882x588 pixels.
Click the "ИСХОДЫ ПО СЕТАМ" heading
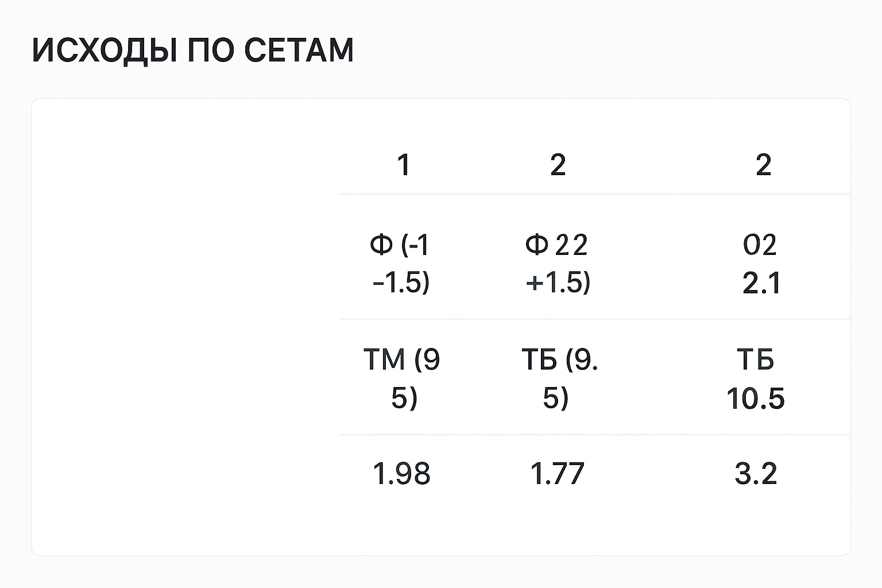192,50
